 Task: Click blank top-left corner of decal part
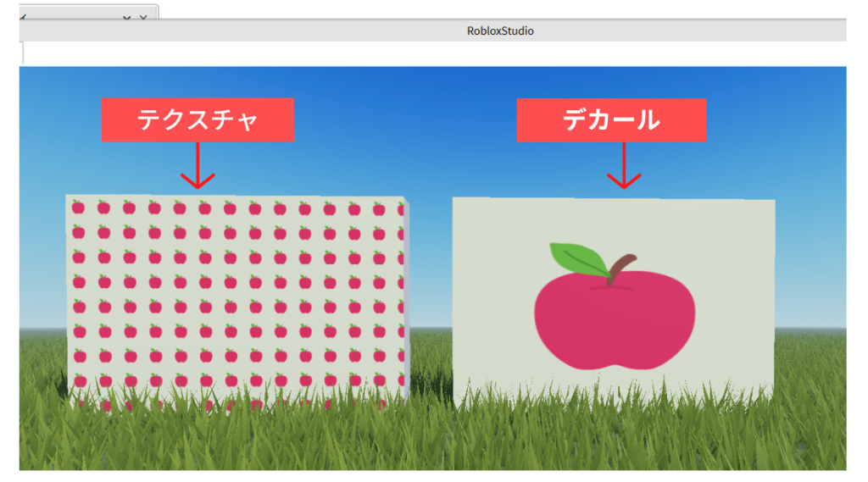coord(475,216)
